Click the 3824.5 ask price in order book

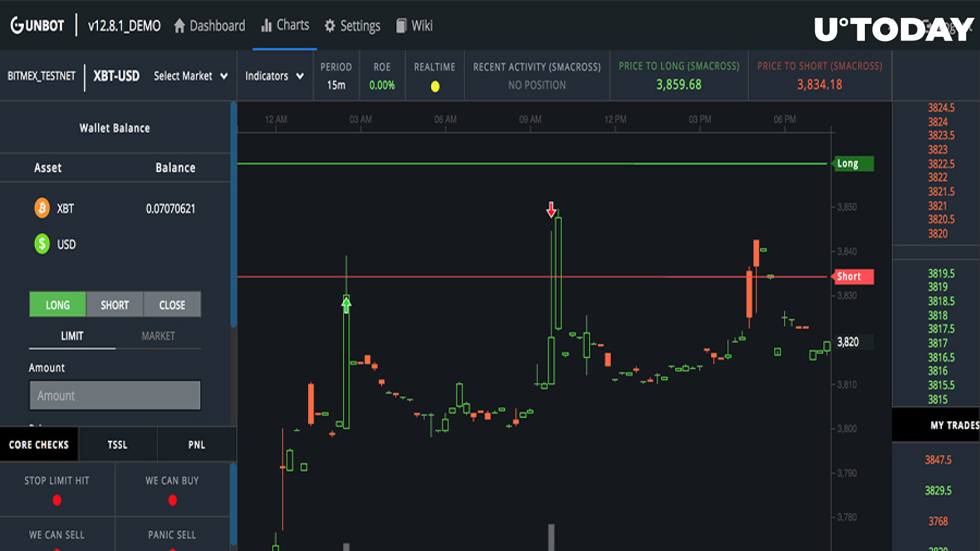(941, 108)
